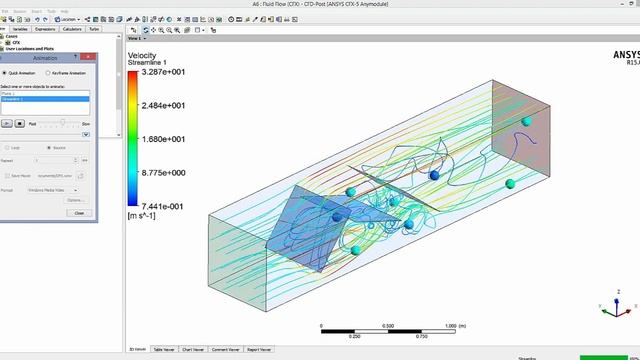The width and height of the screenshot is (640, 360).
Task: Click the Probe tool icon in the toolbar
Action: point(255,19)
